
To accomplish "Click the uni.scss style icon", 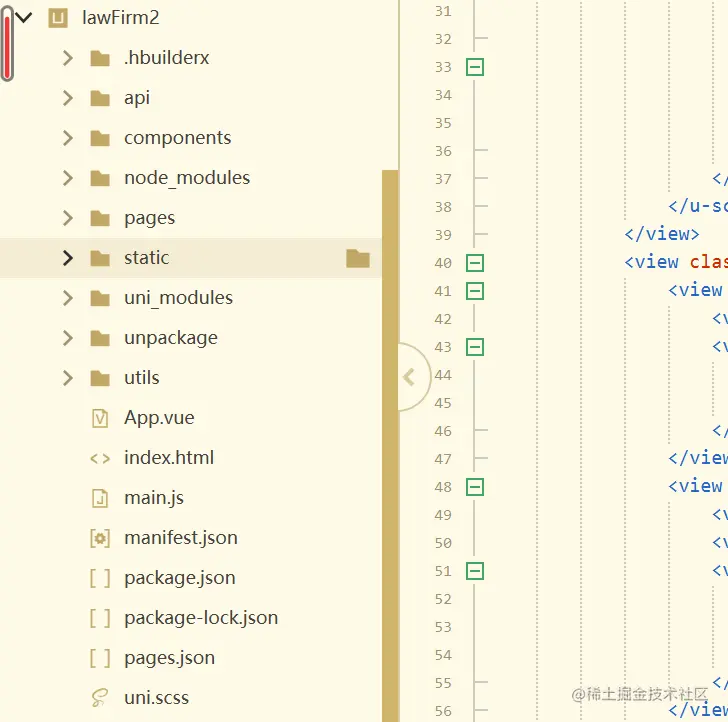I will (100, 698).
